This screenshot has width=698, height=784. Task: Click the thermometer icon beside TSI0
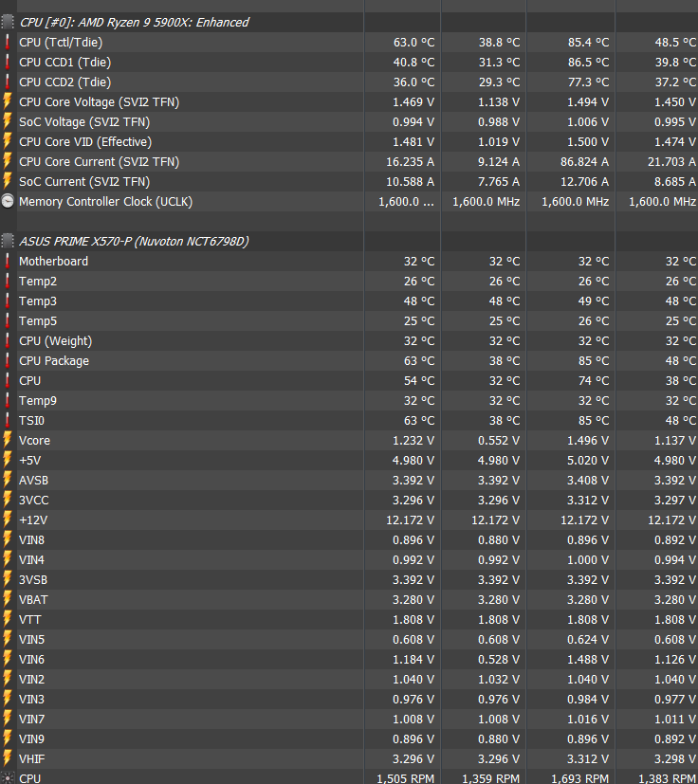pyautogui.click(x=9, y=421)
